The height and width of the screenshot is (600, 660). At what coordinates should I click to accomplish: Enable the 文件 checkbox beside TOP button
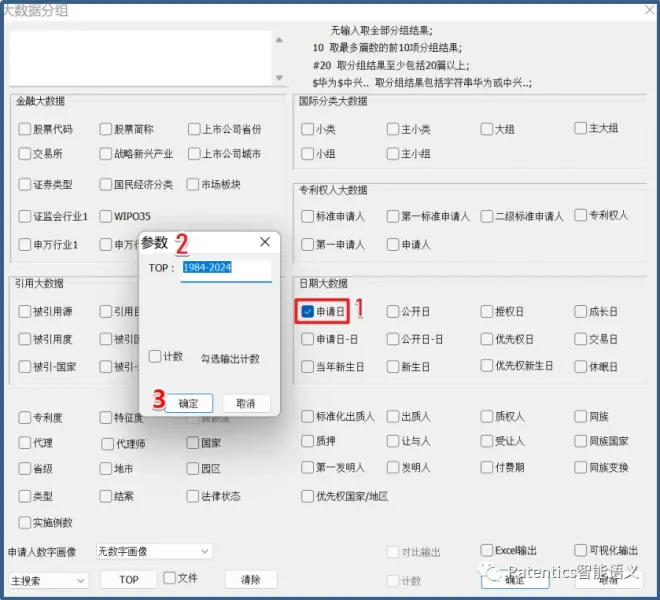pyautogui.click(x=170, y=578)
